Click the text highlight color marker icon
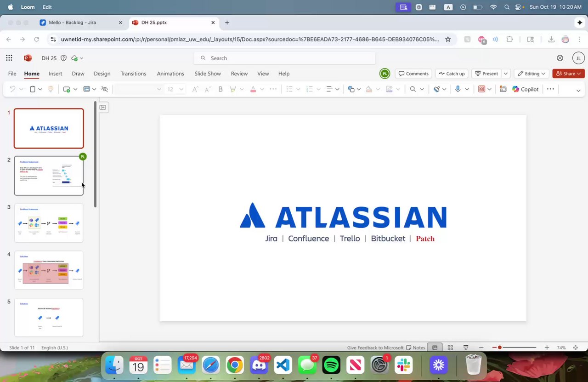588x382 pixels. (x=233, y=89)
